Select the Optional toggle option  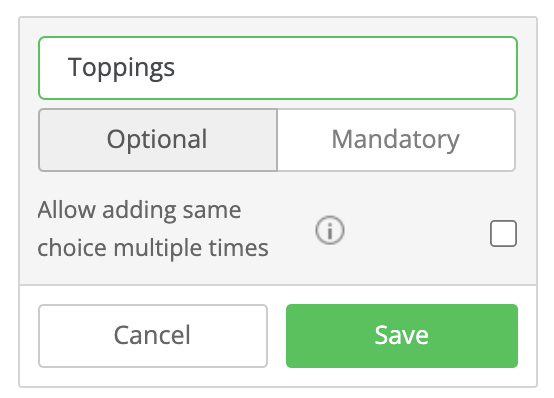pyautogui.click(x=158, y=140)
